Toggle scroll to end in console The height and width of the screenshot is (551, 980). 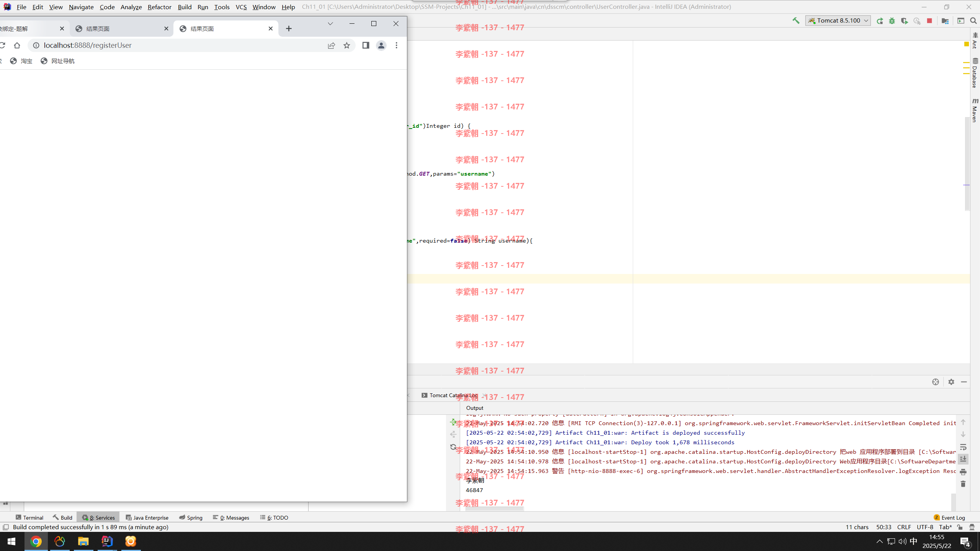pyautogui.click(x=963, y=459)
